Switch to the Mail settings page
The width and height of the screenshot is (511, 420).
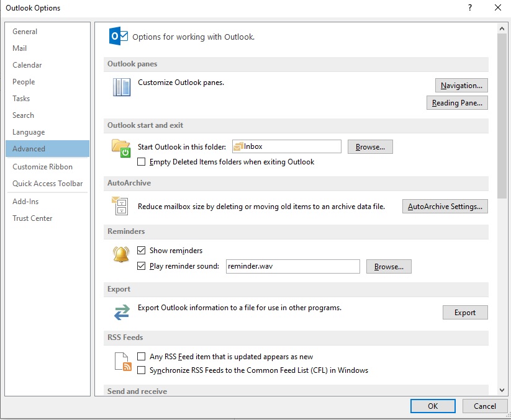click(19, 48)
